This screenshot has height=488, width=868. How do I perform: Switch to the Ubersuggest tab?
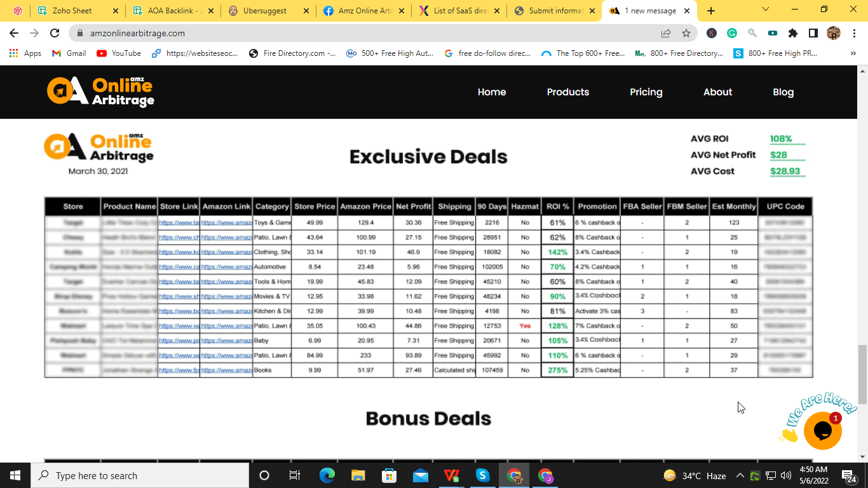(268, 11)
